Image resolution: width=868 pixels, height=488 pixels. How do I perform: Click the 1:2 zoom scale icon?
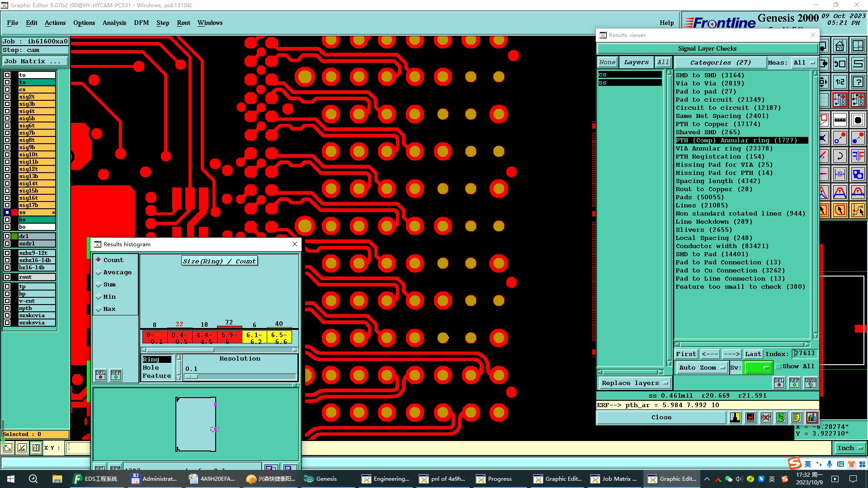(x=840, y=82)
